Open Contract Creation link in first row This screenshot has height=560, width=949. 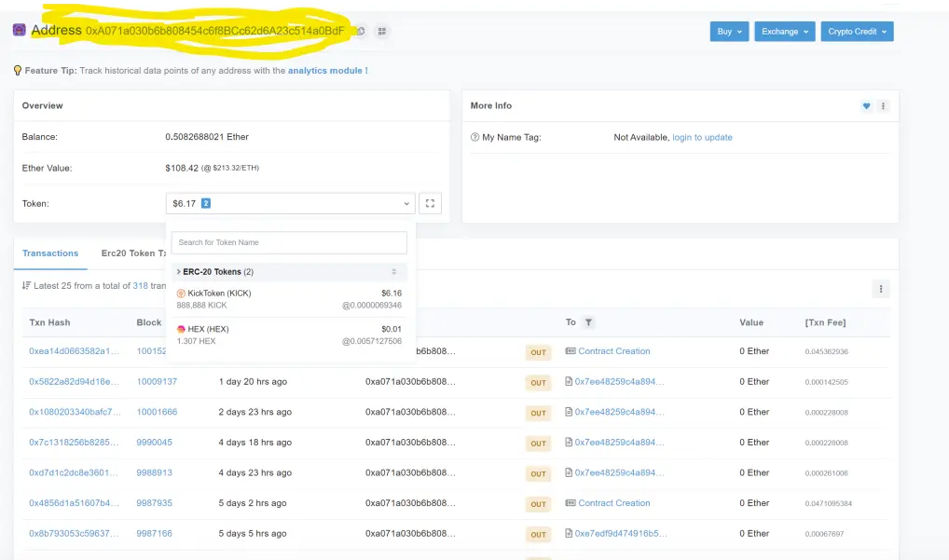pyautogui.click(x=613, y=350)
